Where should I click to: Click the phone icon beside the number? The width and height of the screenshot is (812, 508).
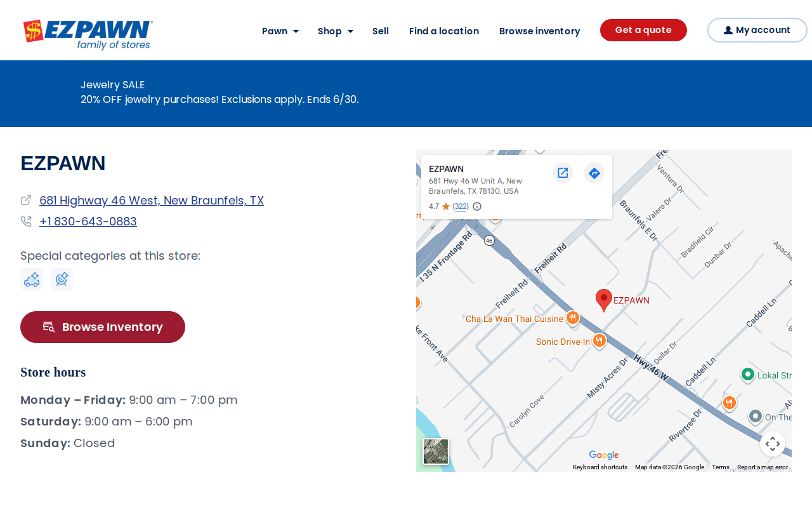point(26,222)
